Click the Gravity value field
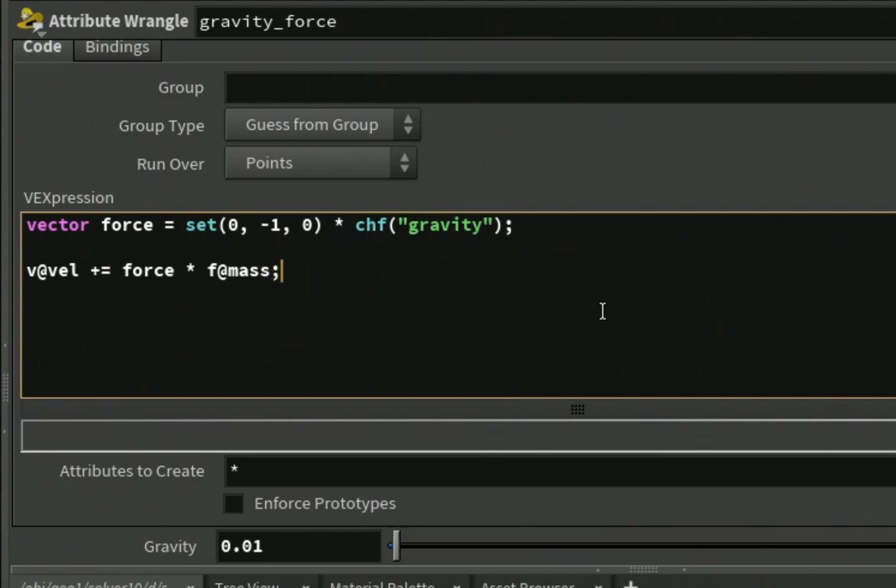This screenshot has height=588, width=896. pos(299,546)
